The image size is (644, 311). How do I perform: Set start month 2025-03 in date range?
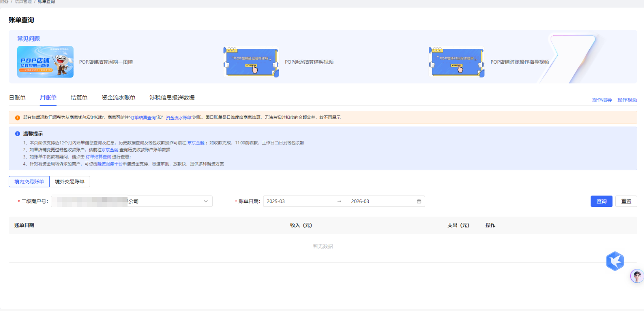click(x=295, y=201)
